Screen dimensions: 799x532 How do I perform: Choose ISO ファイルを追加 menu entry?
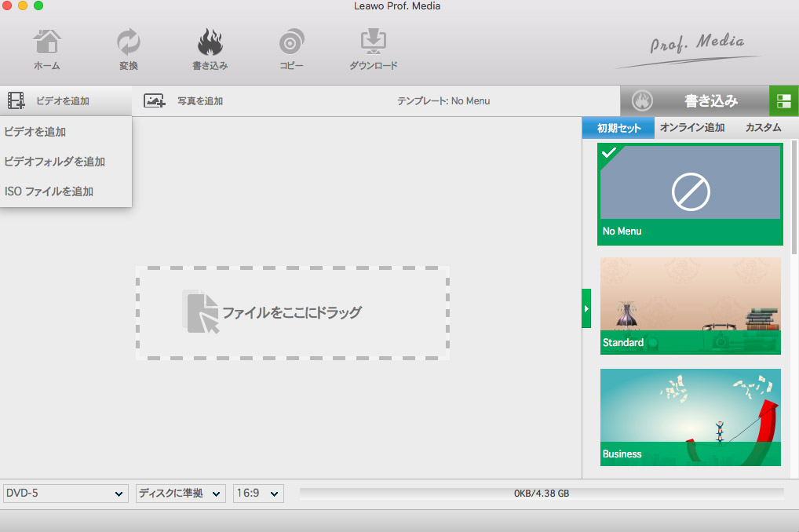(49, 191)
